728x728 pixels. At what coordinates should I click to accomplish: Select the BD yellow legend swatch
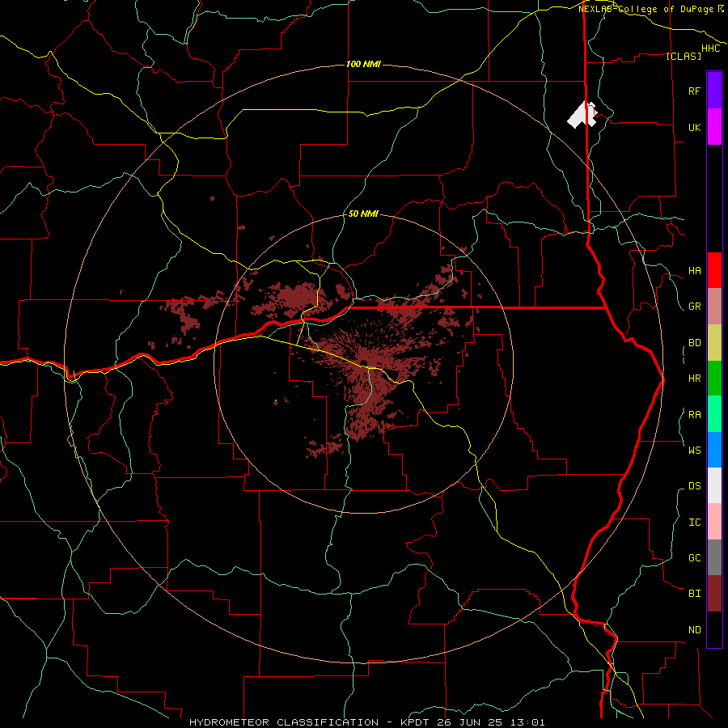(714, 343)
